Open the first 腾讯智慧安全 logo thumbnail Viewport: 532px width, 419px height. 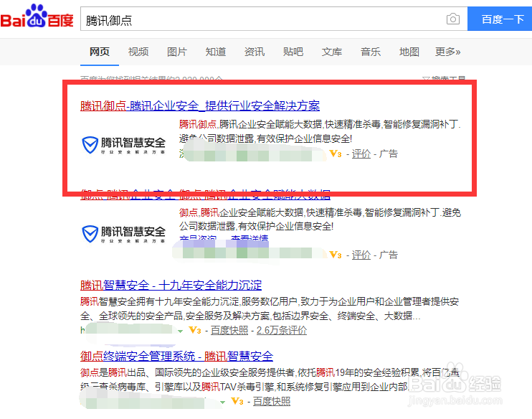124,145
